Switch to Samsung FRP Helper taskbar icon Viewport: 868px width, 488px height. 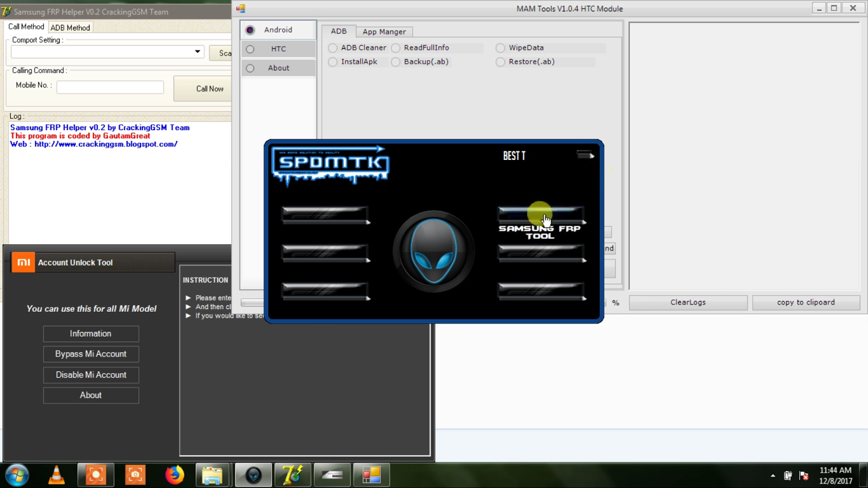(x=292, y=475)
